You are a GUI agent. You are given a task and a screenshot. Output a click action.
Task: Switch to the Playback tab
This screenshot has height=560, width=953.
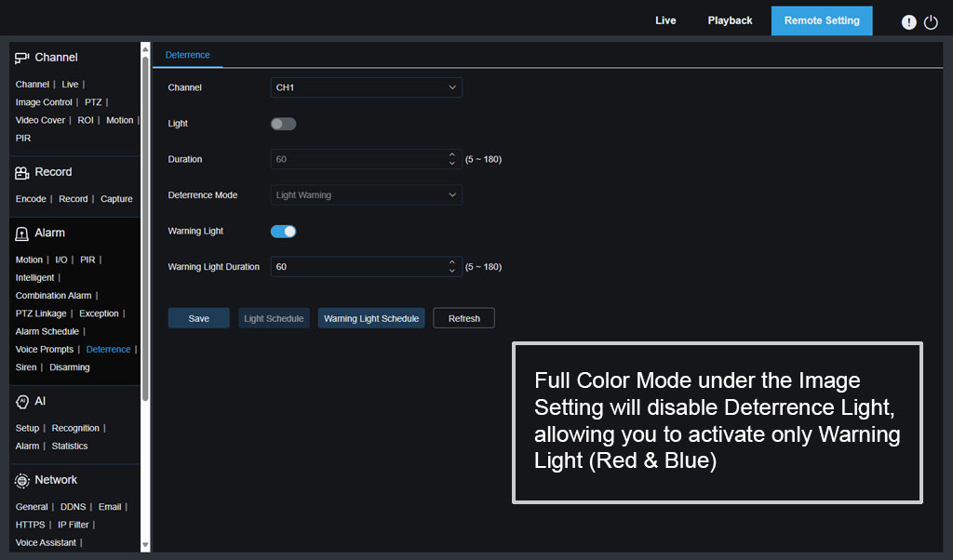(730, 20)
